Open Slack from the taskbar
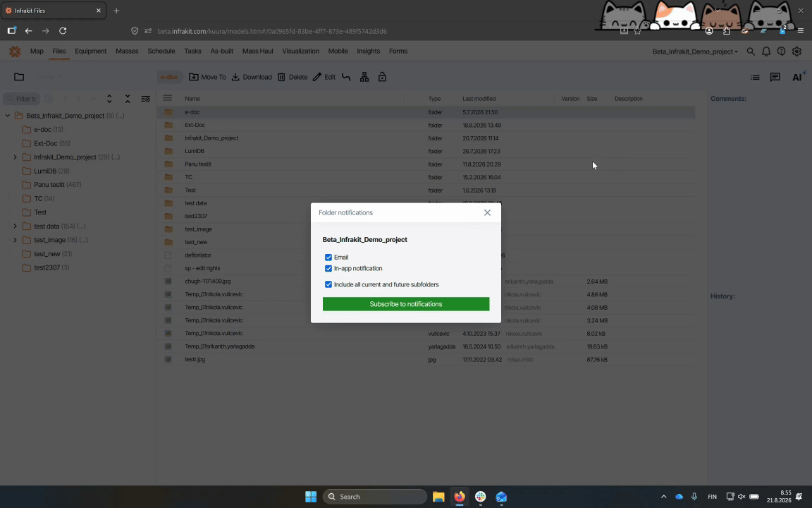 coord(480,497)
